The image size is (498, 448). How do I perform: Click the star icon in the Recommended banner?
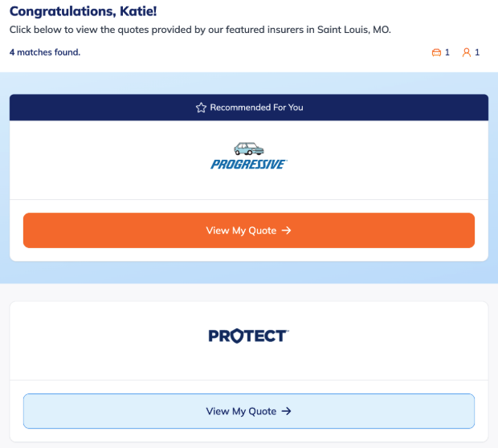201,108
